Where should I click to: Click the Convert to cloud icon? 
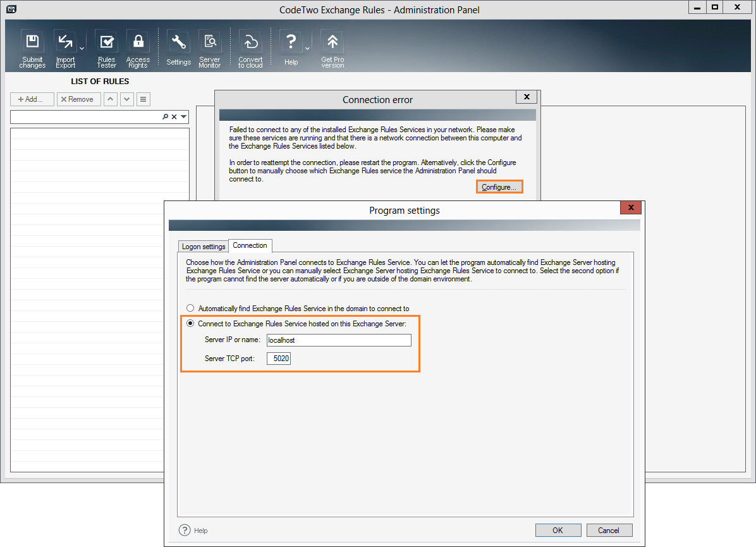point(250,49)
